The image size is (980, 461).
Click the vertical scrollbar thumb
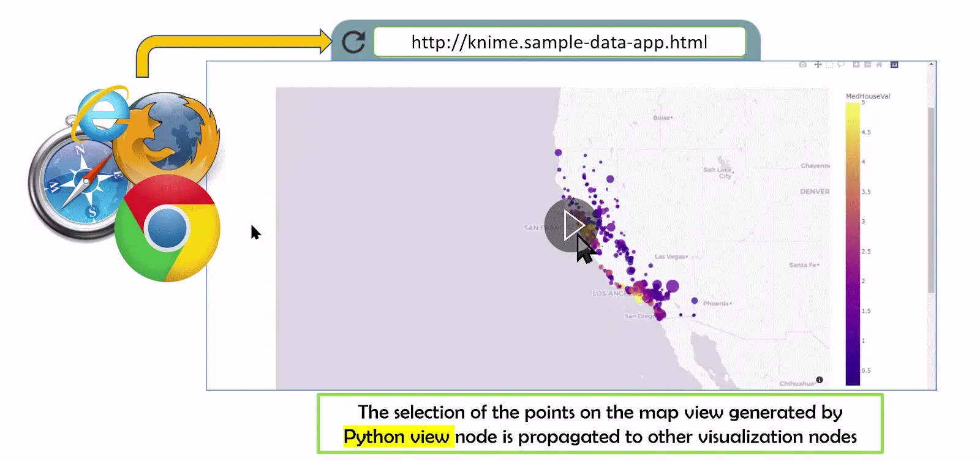point(931,200)
